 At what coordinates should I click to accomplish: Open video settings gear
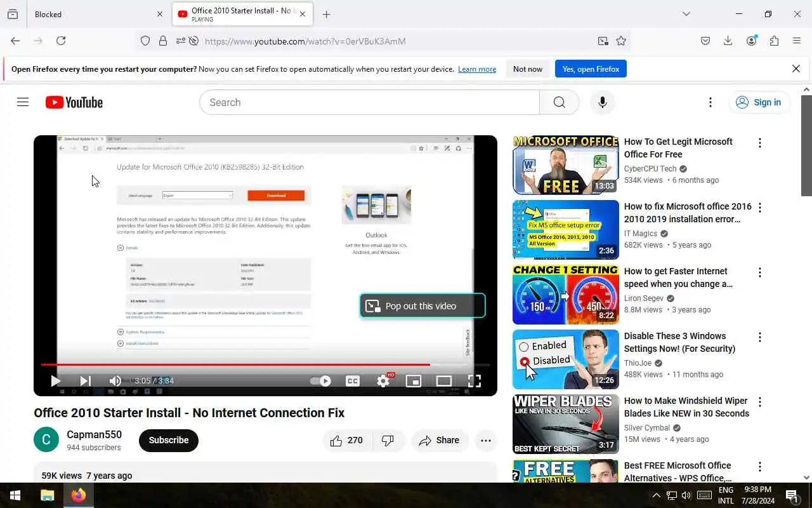click(x=383, y=381)
